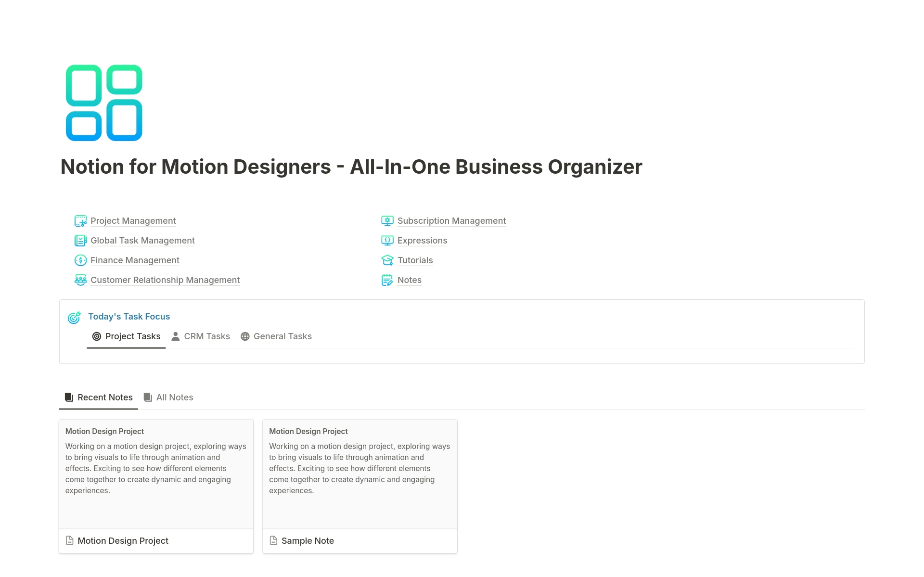924x577 pixels.
Task: Switch to the All Notes tab
Action: click(x=168, y=397)
